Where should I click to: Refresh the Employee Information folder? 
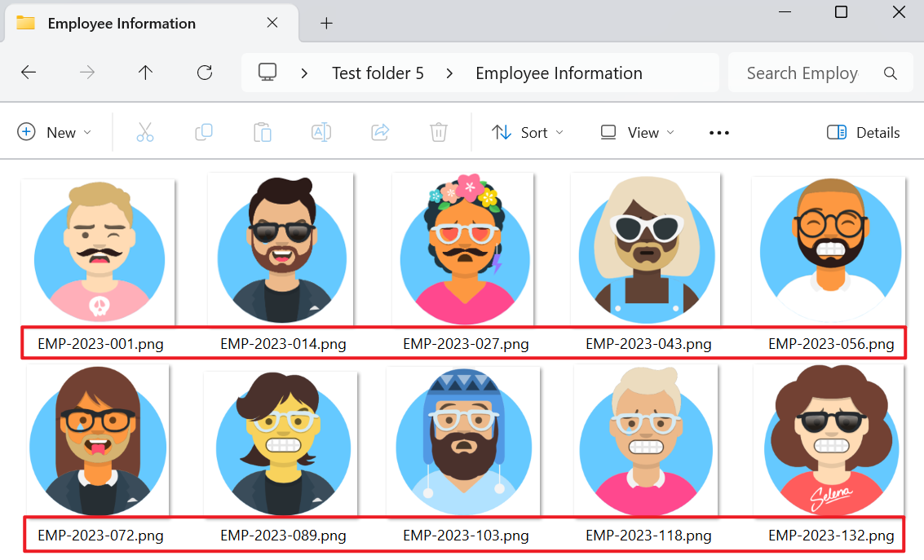[x=204, y=73]
